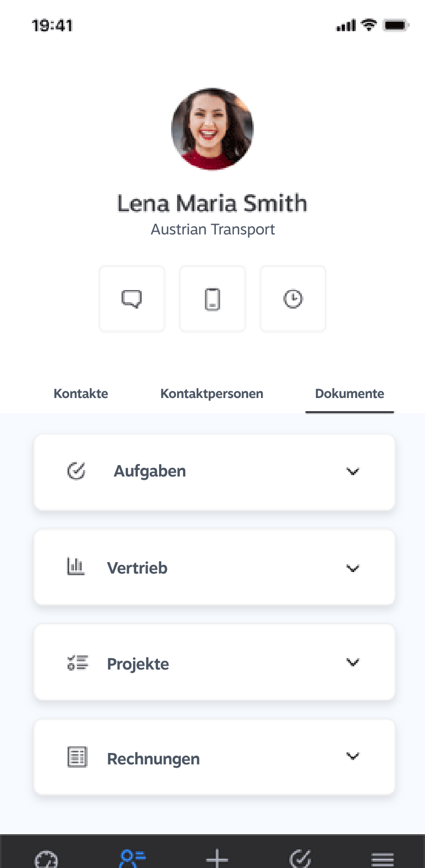
Task: Tap the clock history icon button
Action: [x=293, y=299]
